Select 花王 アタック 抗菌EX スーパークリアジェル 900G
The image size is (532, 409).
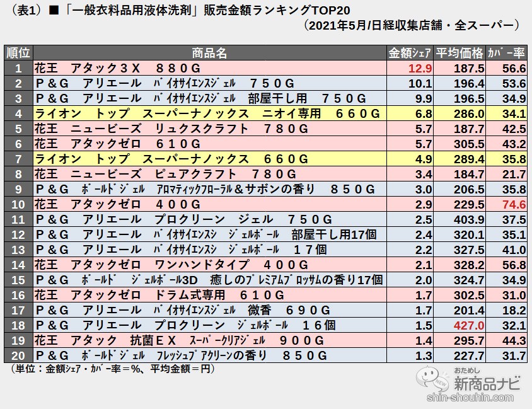[209, 340]
